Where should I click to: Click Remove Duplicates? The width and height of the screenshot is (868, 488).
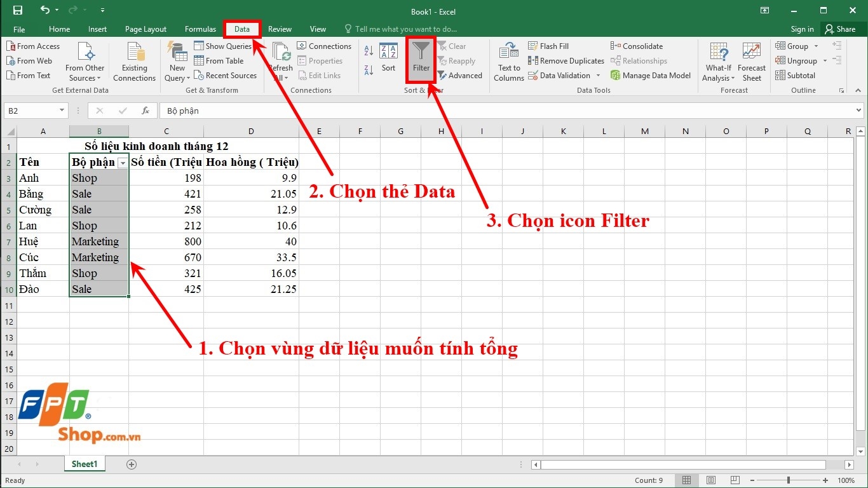[x=566, y=61]
